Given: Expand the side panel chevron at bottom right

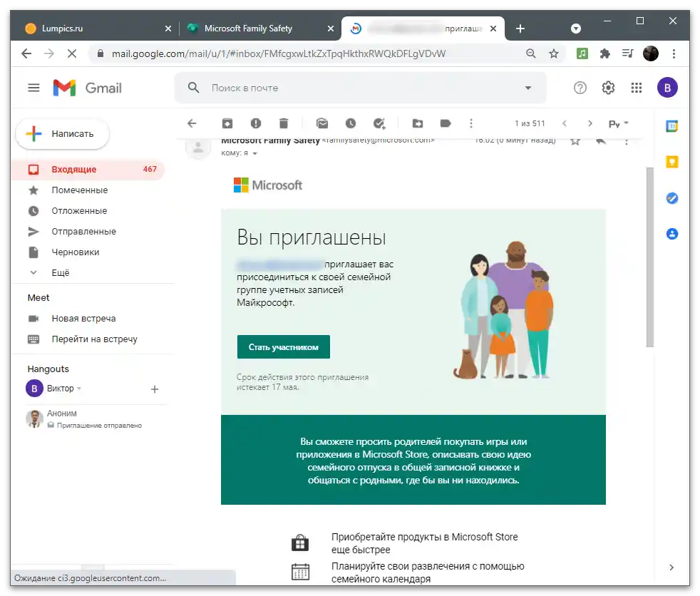Looking at the screenshot, I should click(671, 567).
